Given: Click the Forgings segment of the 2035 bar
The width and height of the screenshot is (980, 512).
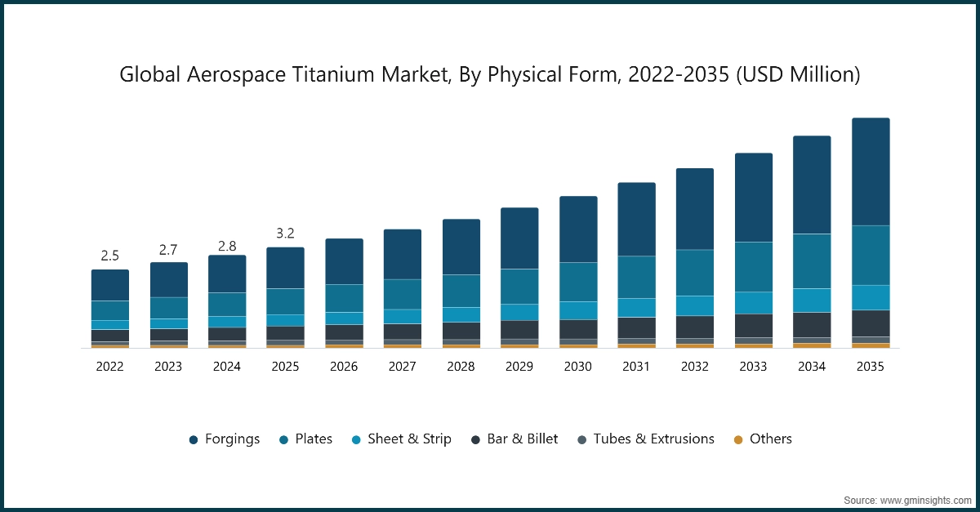Looking at the screenshot, I should 871,171.
